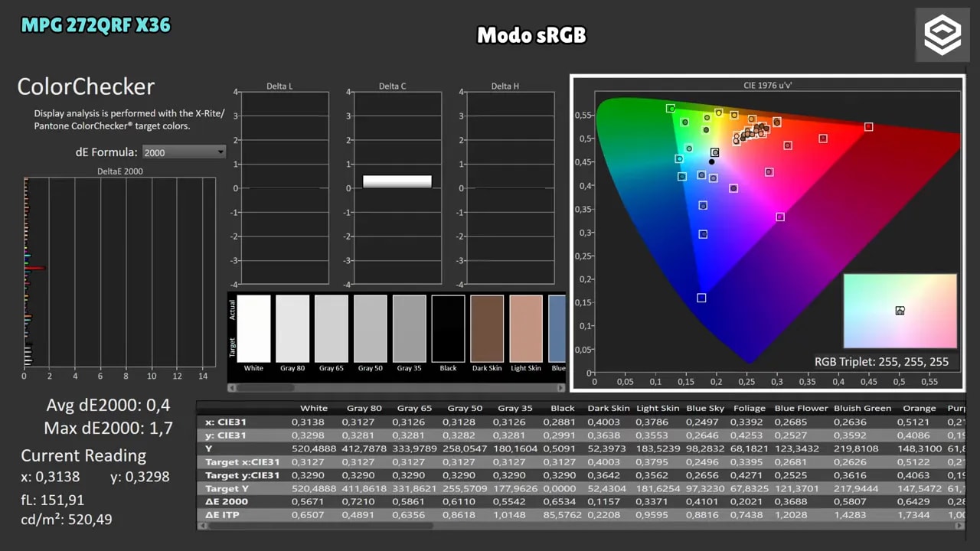
Task: Click the Y value 333,9789 for Gray 65
Action: coord(415,448)
